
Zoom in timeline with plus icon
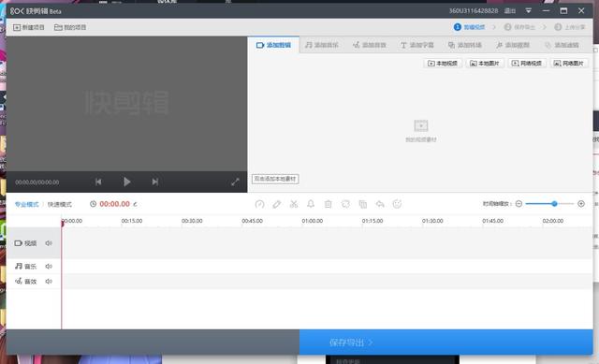pyautogui.click(x=581, y=204)
